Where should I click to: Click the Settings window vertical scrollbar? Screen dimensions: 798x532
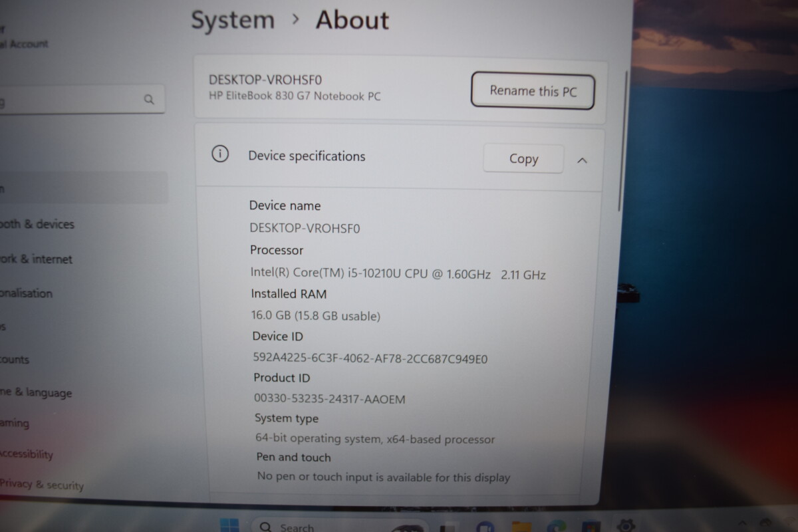622,140
